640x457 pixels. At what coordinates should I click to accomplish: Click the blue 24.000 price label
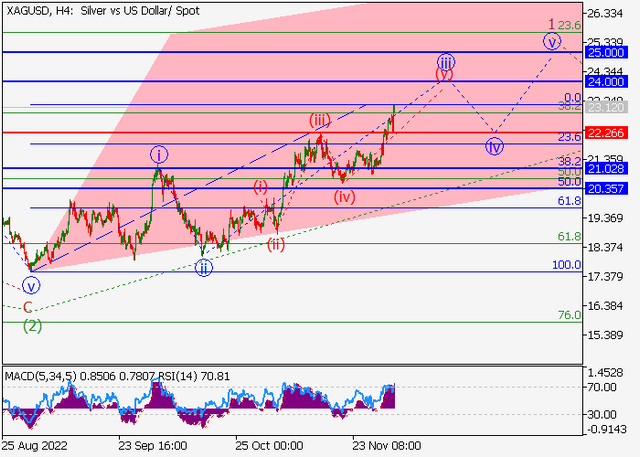tap(606, 82)
